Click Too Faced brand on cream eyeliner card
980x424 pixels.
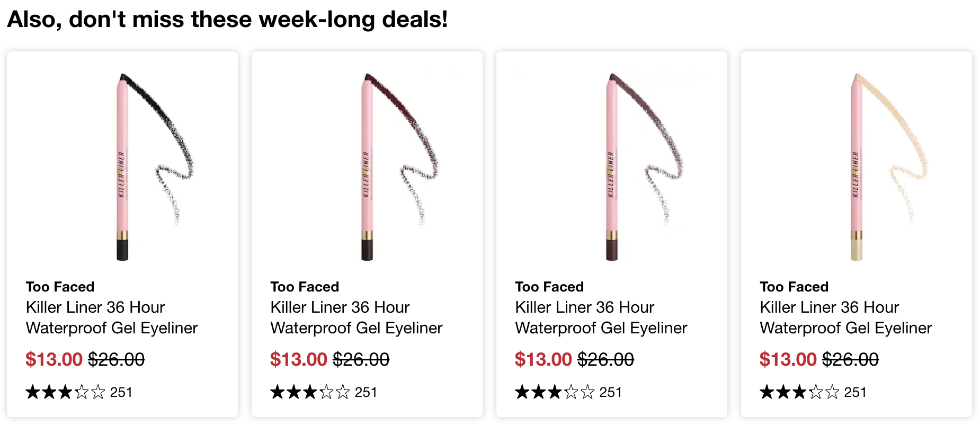794,287
